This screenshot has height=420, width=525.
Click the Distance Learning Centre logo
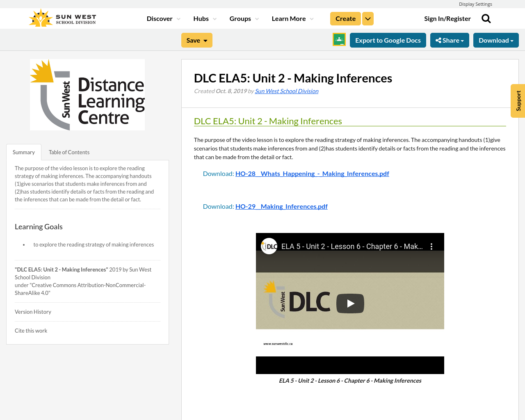87,94
